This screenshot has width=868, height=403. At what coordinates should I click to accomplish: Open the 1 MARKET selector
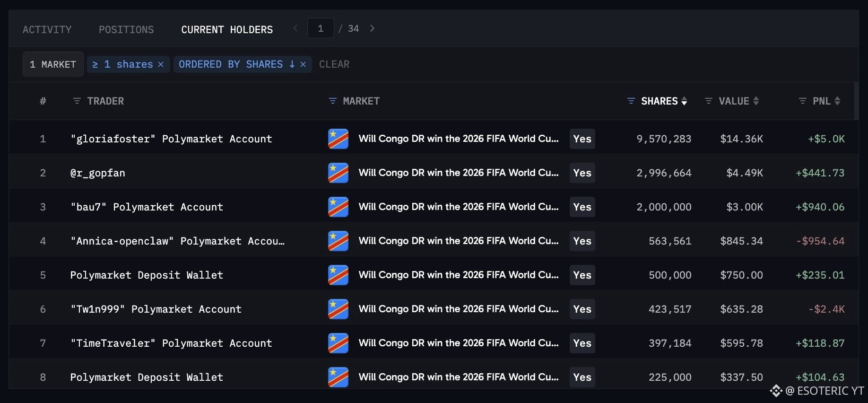click(x=53, y=64)
